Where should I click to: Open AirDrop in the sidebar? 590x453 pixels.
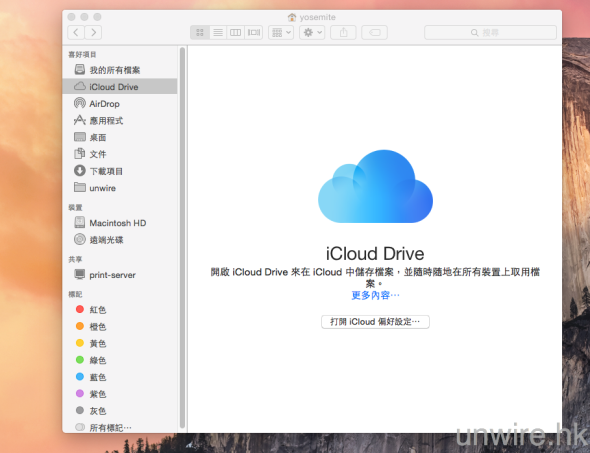[x=120, y=103]
